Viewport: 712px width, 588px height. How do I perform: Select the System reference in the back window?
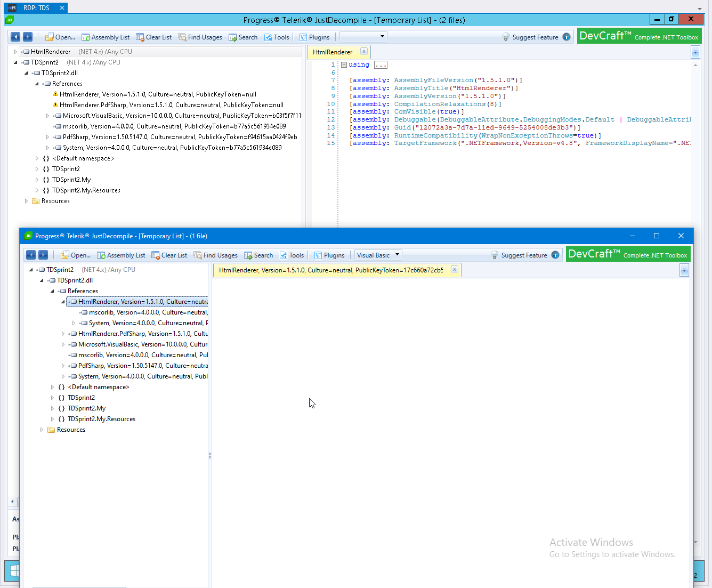(x=168, y=148)
